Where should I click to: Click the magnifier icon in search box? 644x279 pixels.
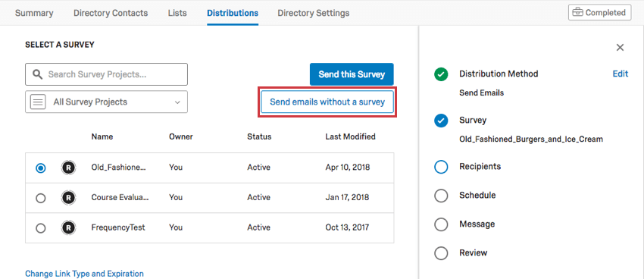click(38, 74)
